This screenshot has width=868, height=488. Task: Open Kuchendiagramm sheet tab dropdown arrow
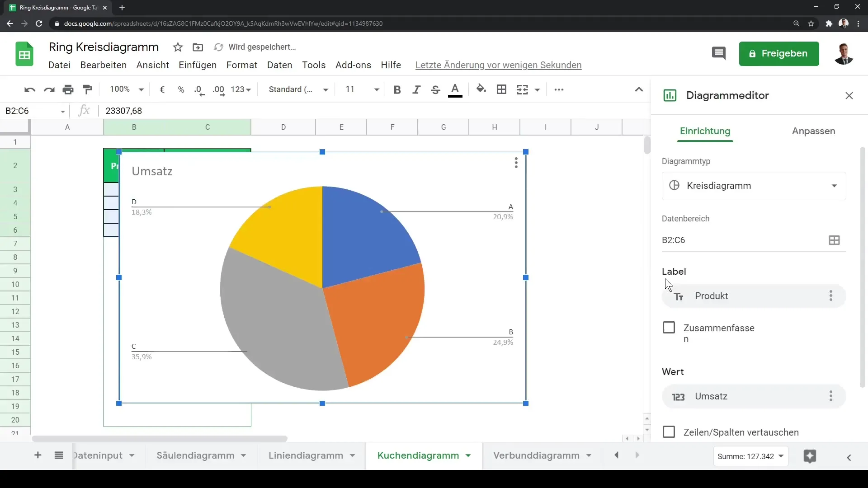468,455
